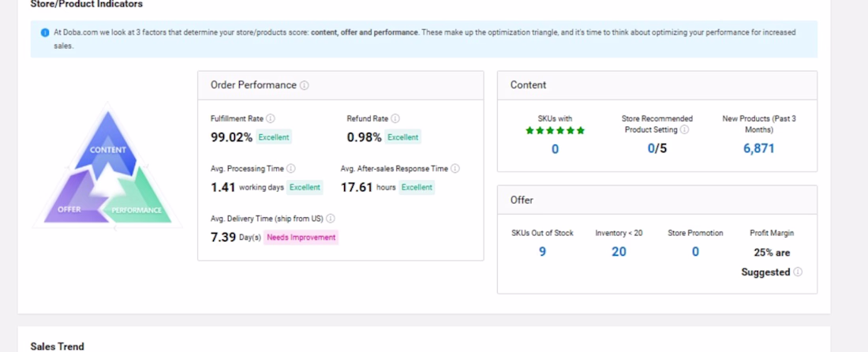This screenshot has height=352, width=868.
Task: Click the Excellent badge for Processing Time
Action: tap(305, 187)
